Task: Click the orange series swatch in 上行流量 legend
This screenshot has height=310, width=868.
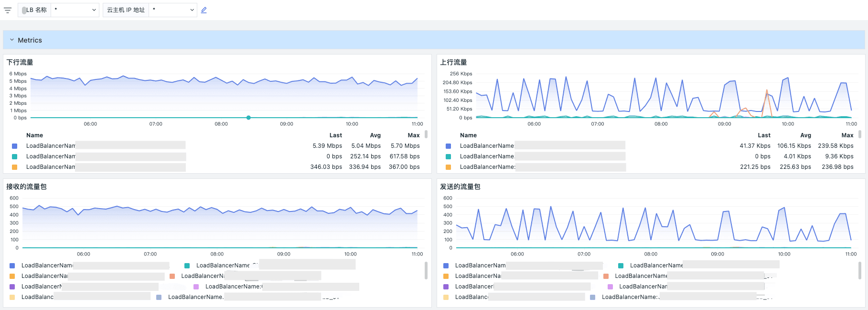Action: 448,167
